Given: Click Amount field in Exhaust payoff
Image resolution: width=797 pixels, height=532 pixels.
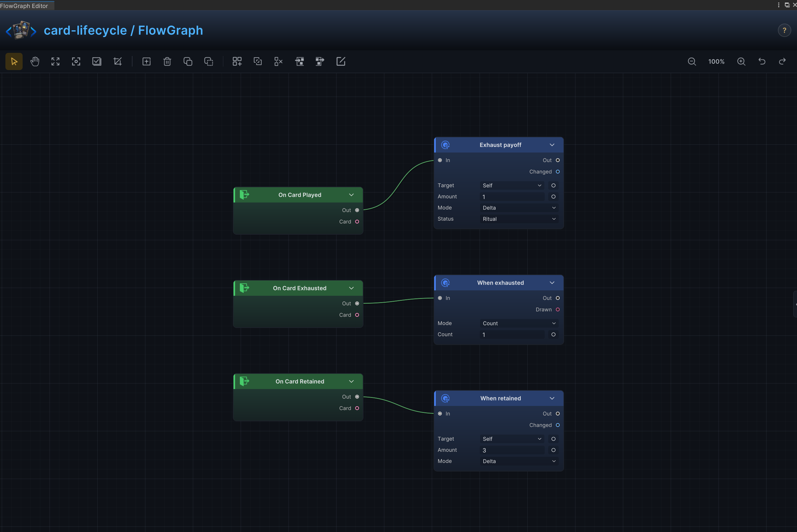Looking at the screenshot, I should [512, 197].
